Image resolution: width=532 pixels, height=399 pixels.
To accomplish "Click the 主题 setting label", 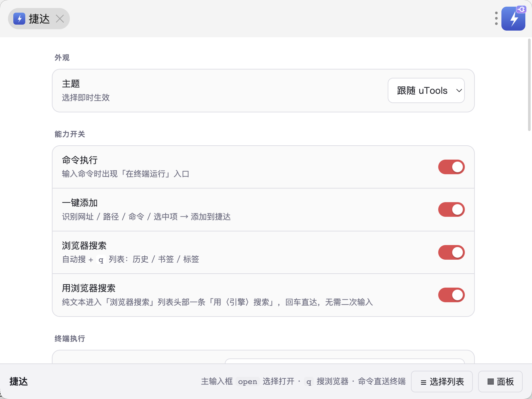I will [x=71, y=83].
